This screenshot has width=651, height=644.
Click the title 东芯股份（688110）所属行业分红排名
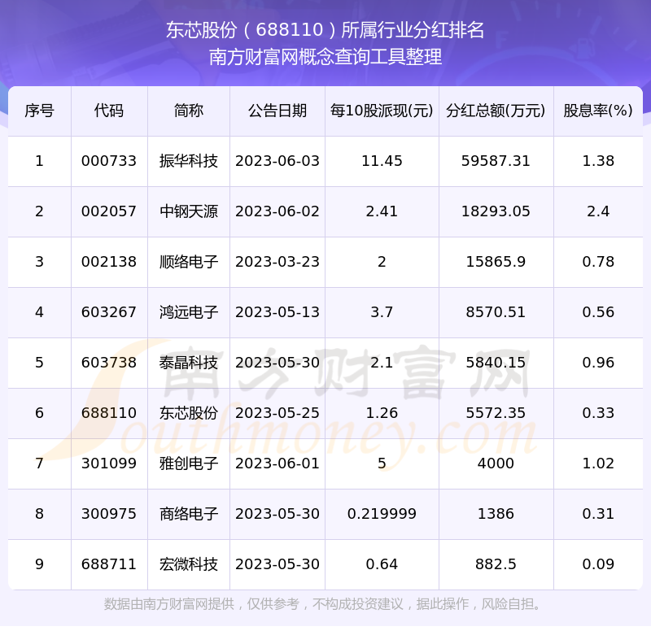tap(325, 30)
